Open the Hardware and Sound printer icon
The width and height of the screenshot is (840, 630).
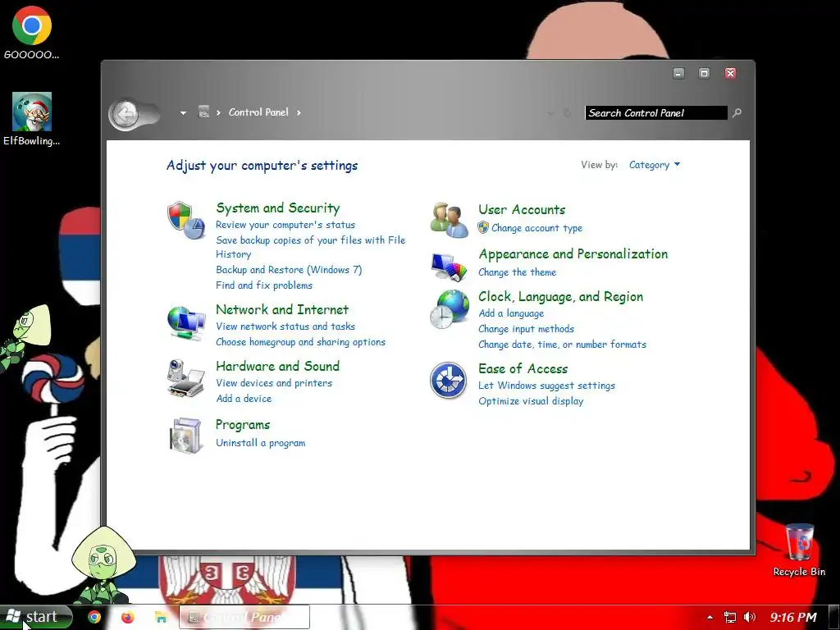[x=185, y=378]
